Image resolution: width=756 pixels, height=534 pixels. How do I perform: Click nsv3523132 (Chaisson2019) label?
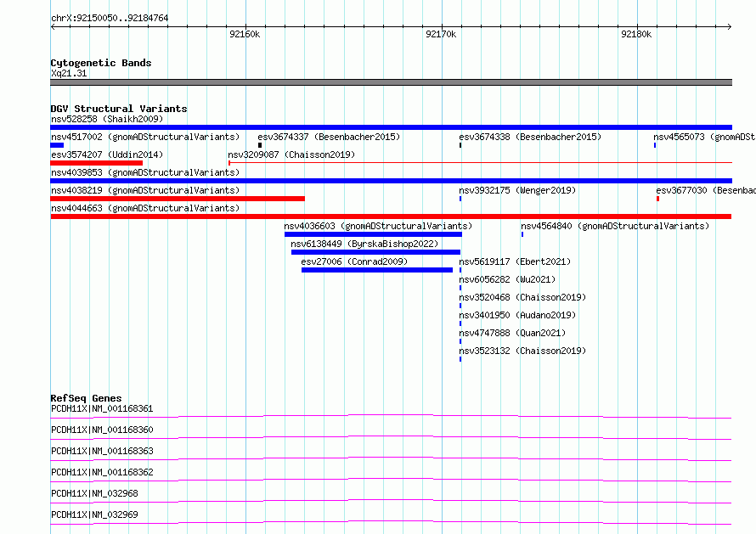(522, 351)
